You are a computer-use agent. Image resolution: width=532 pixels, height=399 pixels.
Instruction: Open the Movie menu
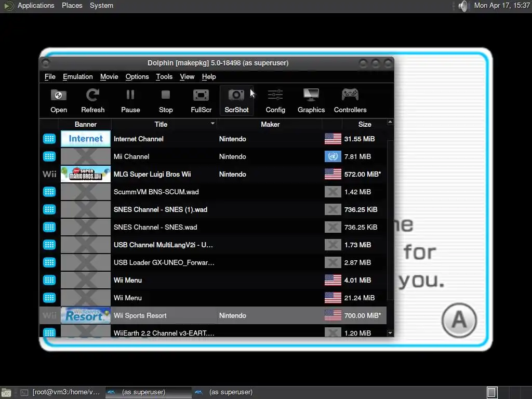point(109,77)
